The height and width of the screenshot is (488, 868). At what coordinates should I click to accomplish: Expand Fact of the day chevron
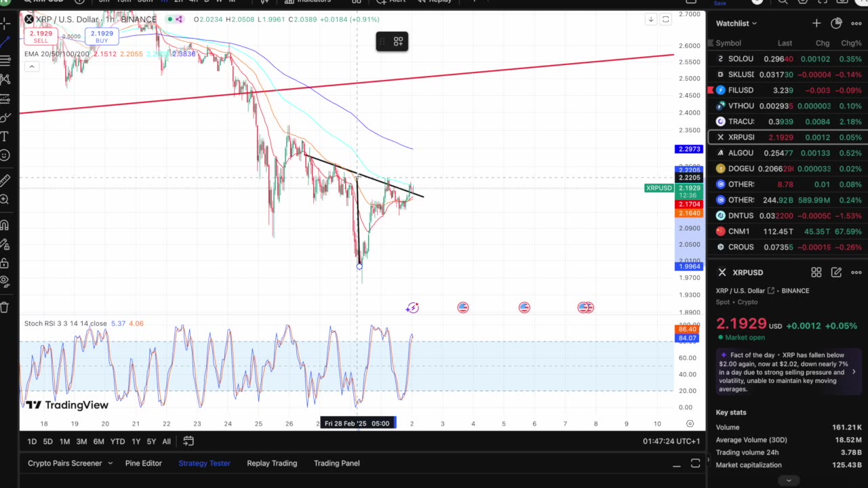click(854, 372)
